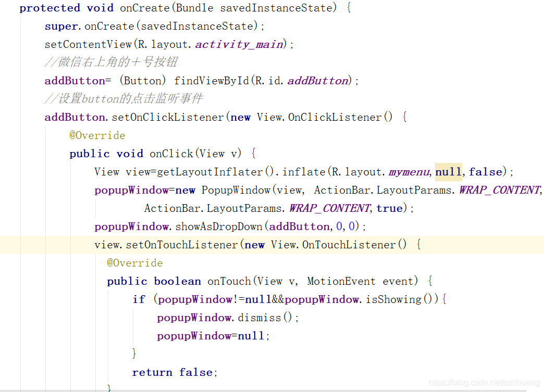Click showAsDropDown method call
The image size is (544, 392).
click(x=219, y=226)
